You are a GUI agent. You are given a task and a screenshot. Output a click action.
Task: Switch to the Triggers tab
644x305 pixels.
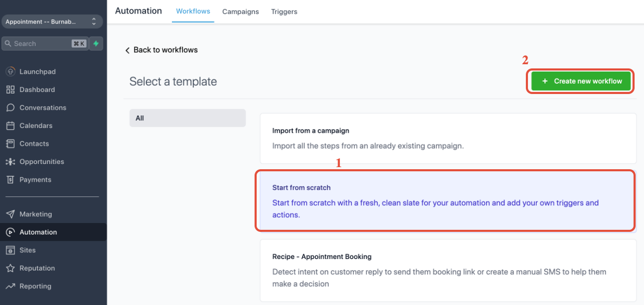coord(284,11)
